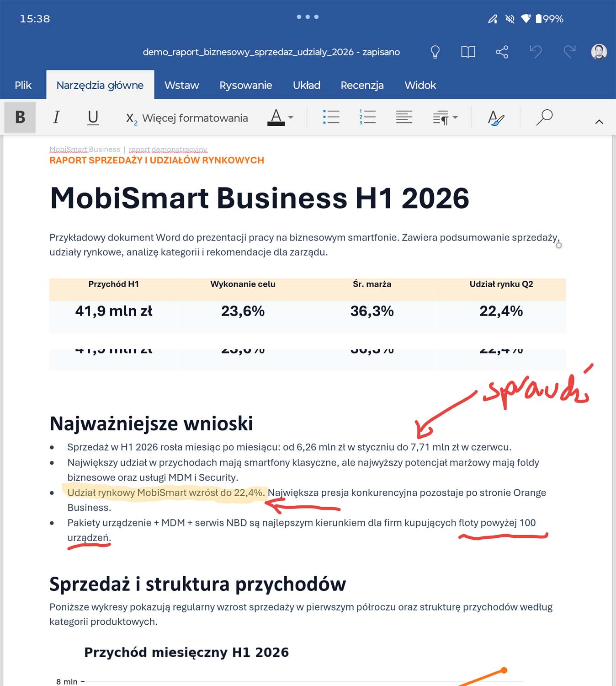Viewport: 616px width, 686px height.
Task: Tap the 15:38 clock
Action: click(x=35, y=19)
